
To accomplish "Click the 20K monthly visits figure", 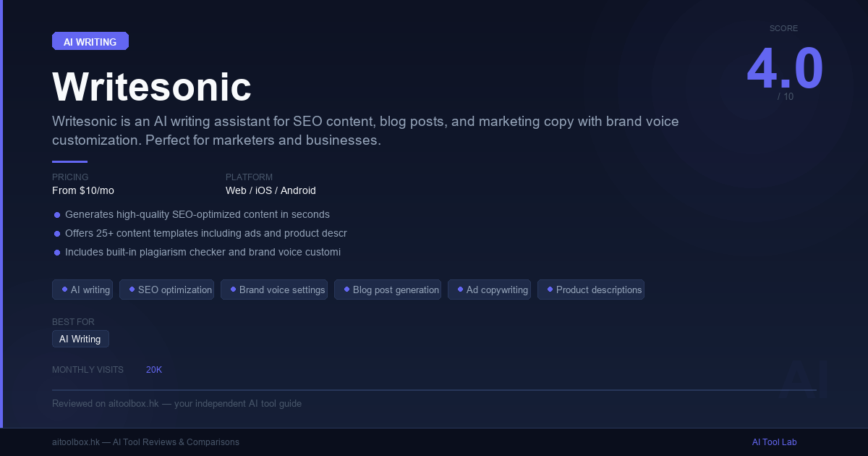I will pos(154,370).
